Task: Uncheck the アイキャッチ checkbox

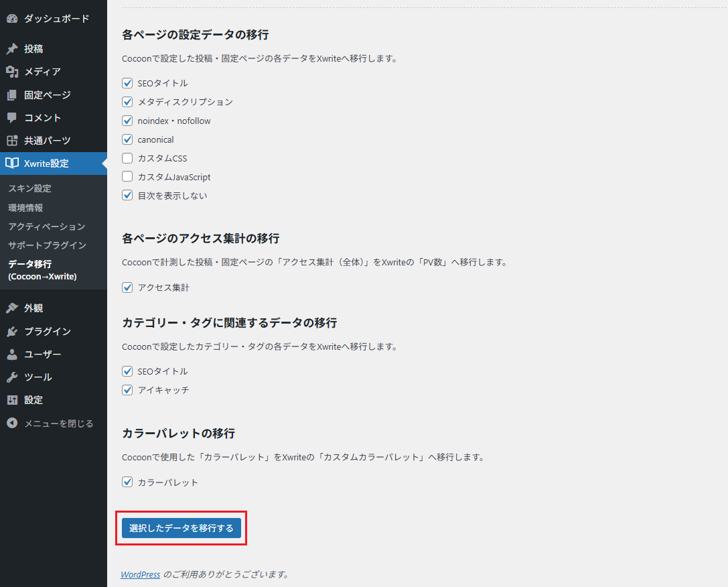Action: (127, 390)
